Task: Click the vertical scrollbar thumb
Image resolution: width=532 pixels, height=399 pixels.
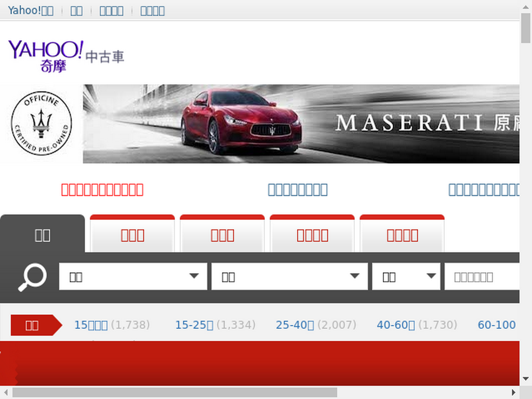Action: 526,28
